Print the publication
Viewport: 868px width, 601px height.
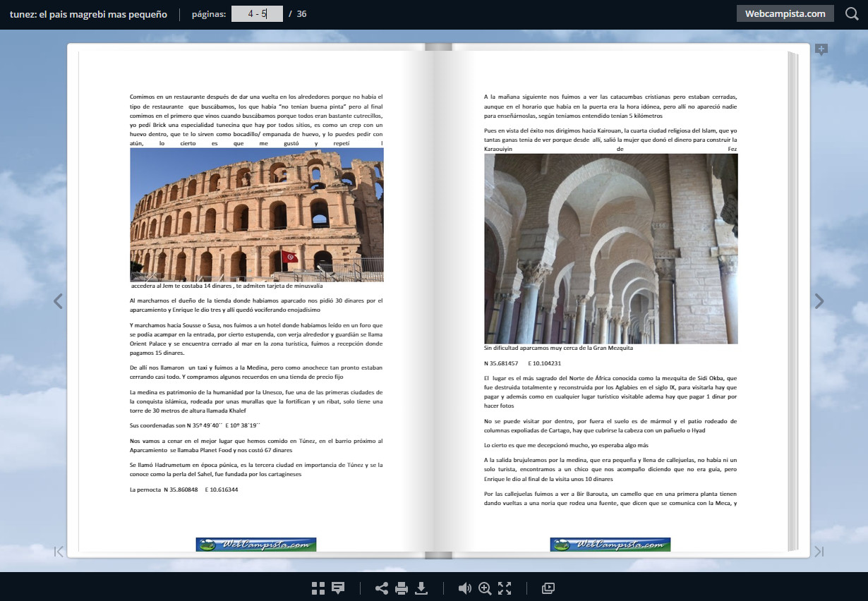coord(402,588)
